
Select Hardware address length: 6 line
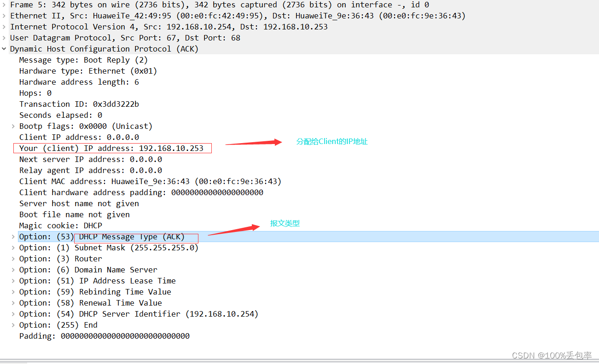point(79,82)
